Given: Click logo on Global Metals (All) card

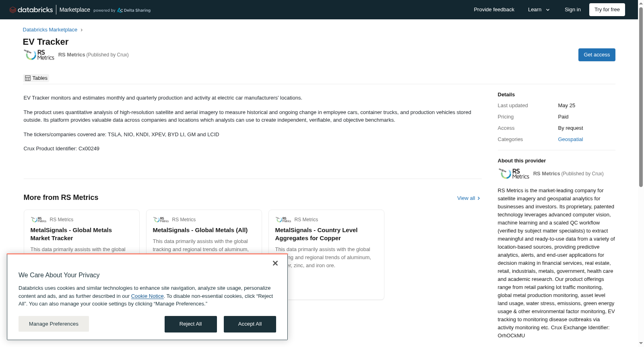Looking at the screenshot, I should [x=161, y=220].
